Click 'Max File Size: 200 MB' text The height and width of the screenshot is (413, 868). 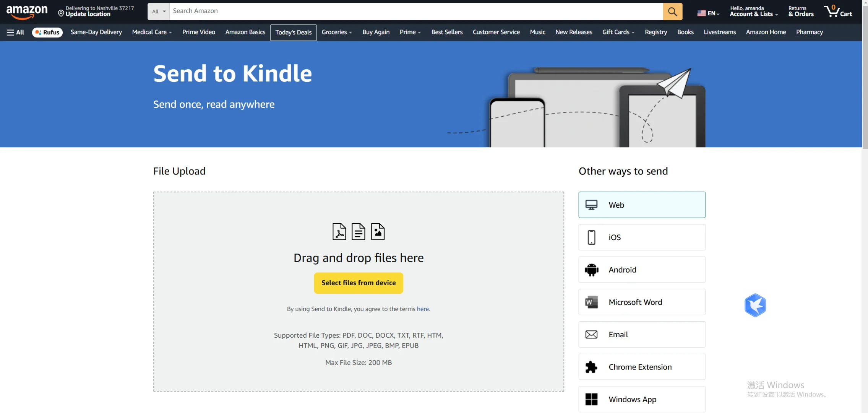[359, 363]
